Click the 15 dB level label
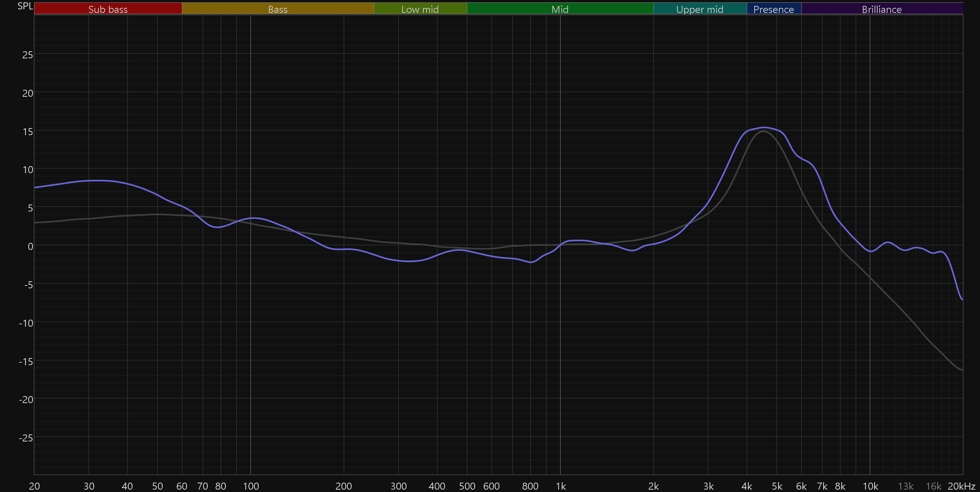980x492 pixels. point(27,132)
